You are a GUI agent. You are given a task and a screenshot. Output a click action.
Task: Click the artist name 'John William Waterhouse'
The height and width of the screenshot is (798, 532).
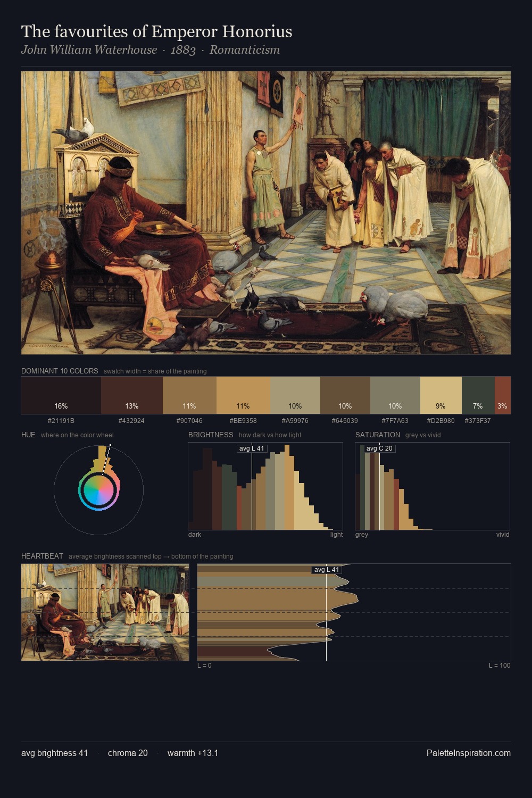pyautogui.click(x=89, y=50)
